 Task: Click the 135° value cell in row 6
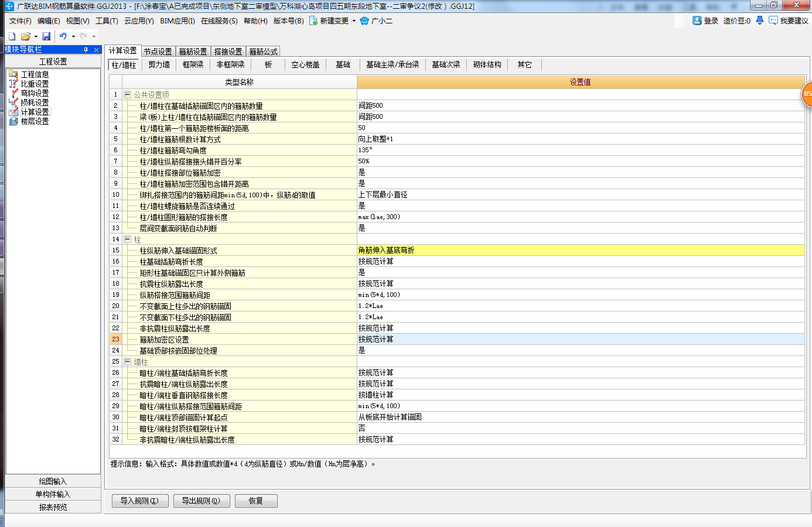tap(581, 150)
